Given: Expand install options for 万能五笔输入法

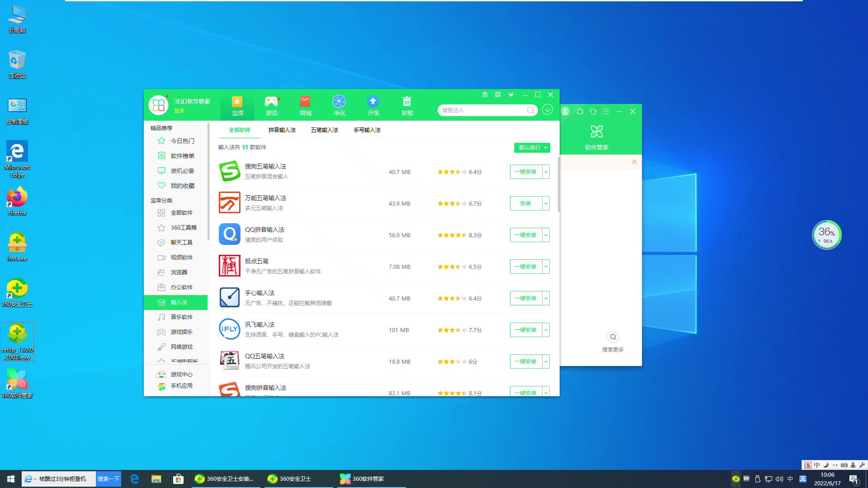Looking at the screenshot, I should (546, 203).
